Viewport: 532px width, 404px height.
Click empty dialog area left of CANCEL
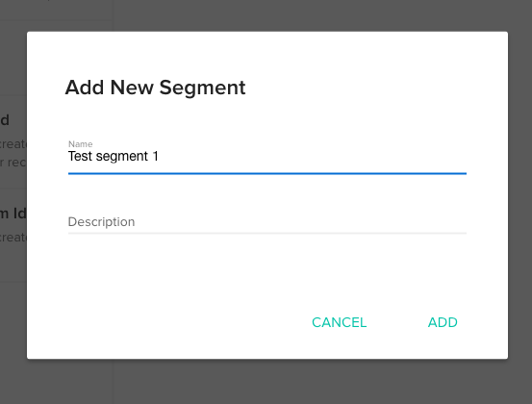[169, 322]
